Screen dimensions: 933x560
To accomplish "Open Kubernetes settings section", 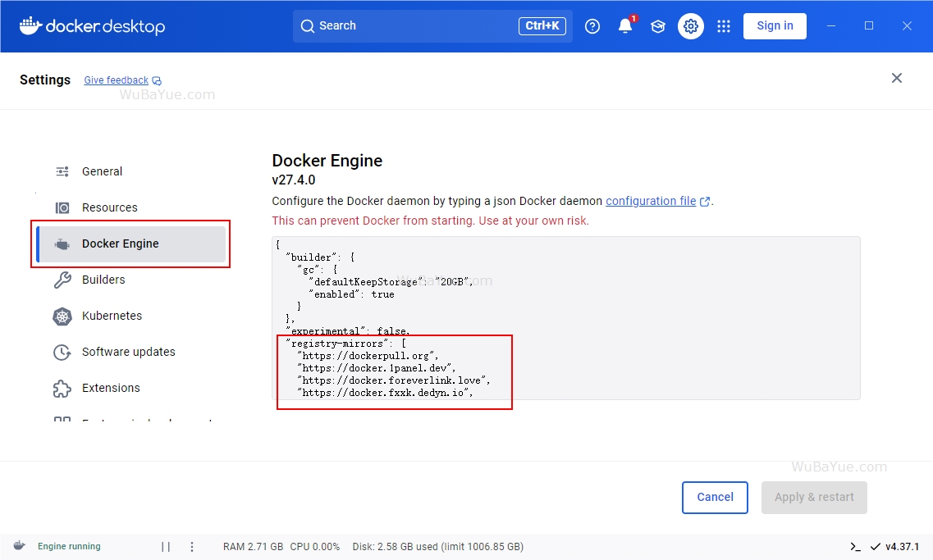I will 131,316.
